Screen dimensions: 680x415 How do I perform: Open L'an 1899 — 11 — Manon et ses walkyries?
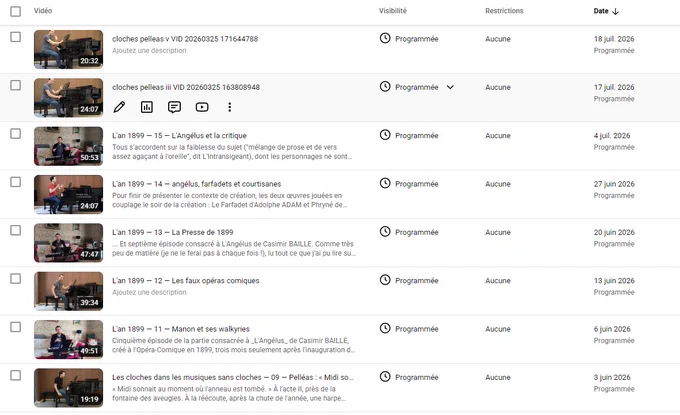[x=181, y=329]
